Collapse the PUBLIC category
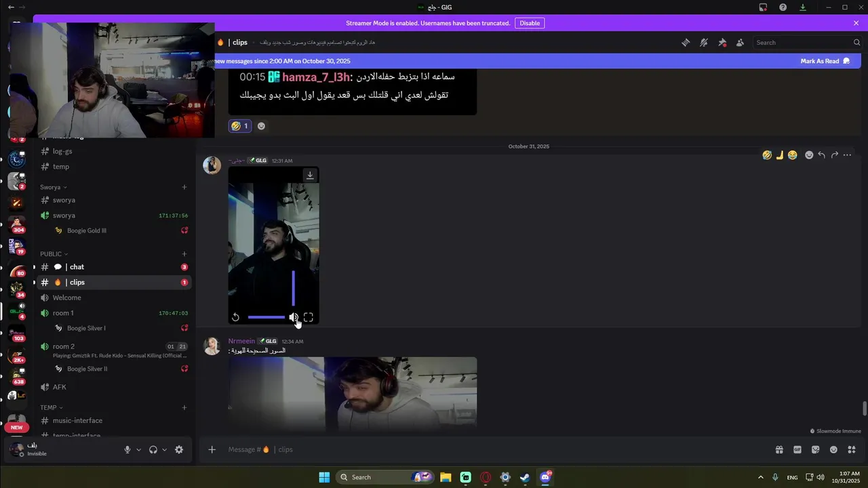 (54, 254)
